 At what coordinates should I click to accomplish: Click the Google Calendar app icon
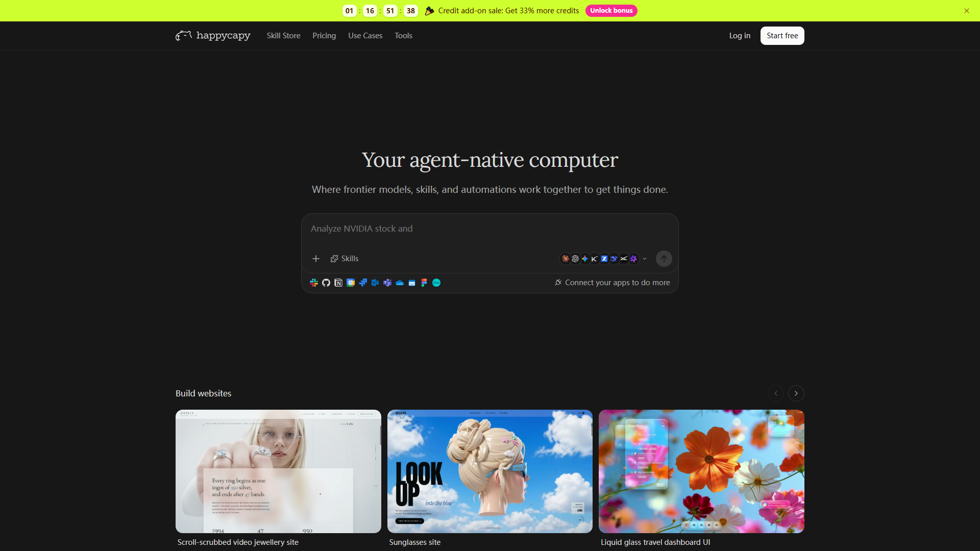point(351,283)
